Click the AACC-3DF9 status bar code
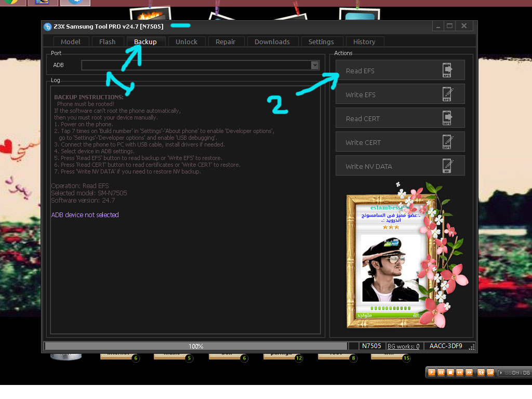The width and height of the screenshot is (532, 399). pyautogui.click(x=446, y=345)
